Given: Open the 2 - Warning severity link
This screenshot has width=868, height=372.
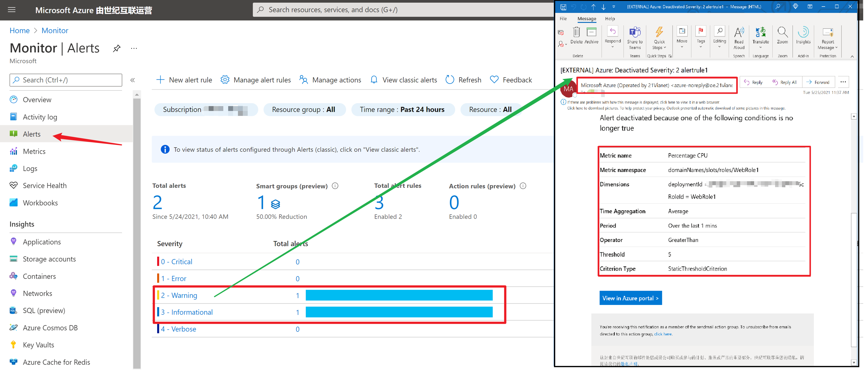Looking at the screenshot, I should coord(179,295).
